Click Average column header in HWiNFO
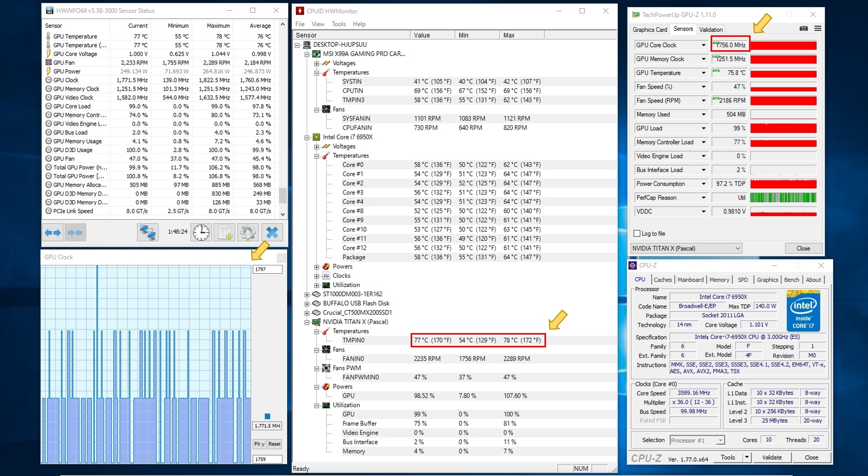The width and height of the screenshot is (868, 476). point(260,26)
